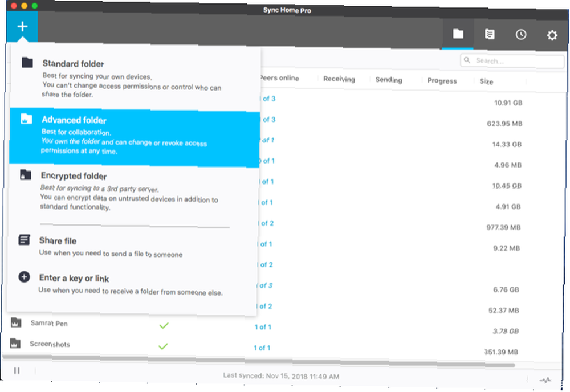570x392 pixels.
Task: Open peers link in 52.37 MB row
Action: (264, 306)
